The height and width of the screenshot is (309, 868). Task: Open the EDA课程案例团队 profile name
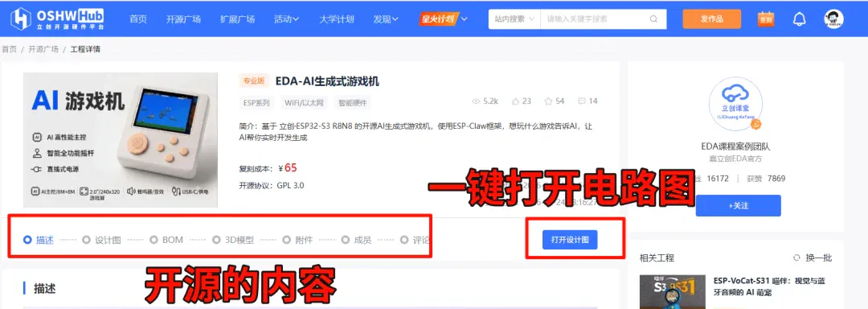pos(735,146)
